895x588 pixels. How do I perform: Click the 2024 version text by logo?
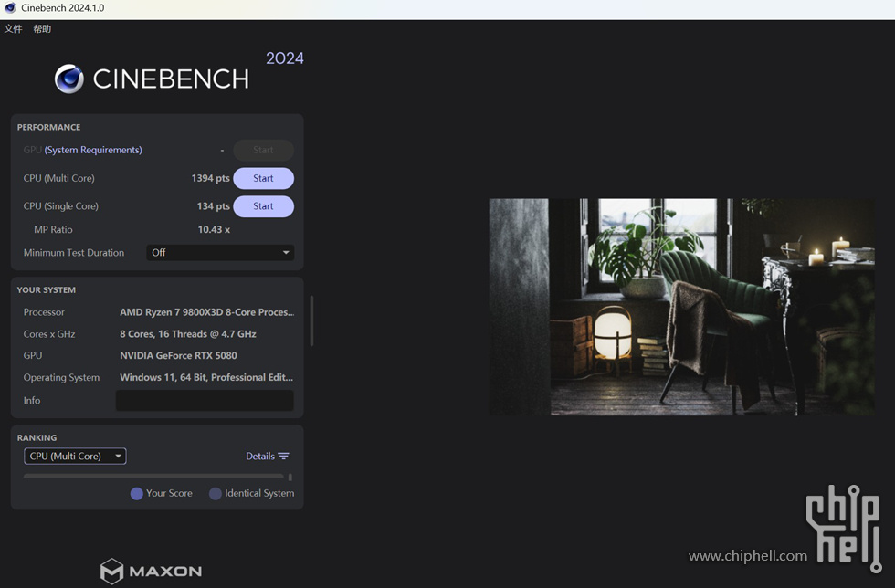[285, 58]
